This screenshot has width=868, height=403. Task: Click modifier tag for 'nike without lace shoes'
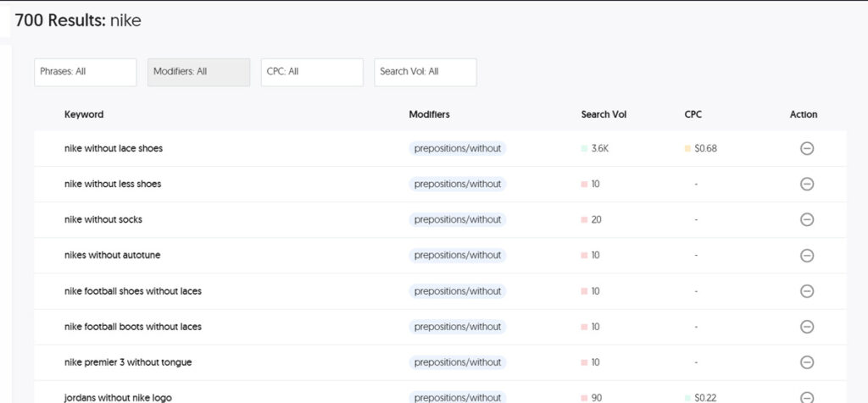pos(458,148)
